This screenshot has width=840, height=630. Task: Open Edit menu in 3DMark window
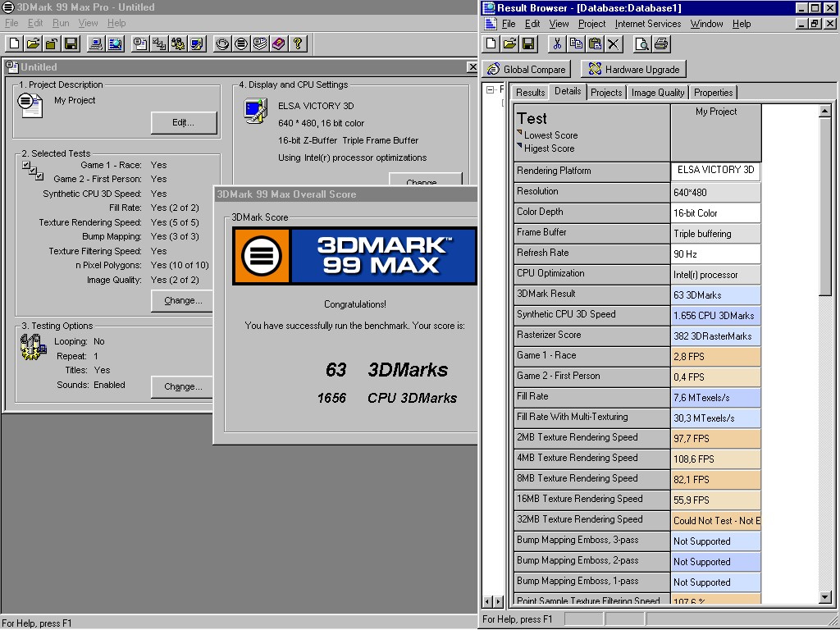click(x=35, y=23)
